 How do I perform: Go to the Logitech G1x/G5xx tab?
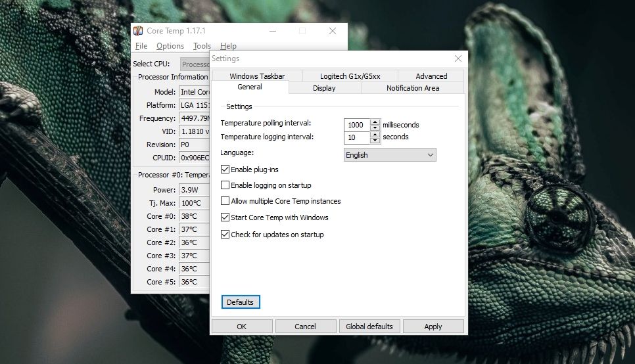point(350,76)
